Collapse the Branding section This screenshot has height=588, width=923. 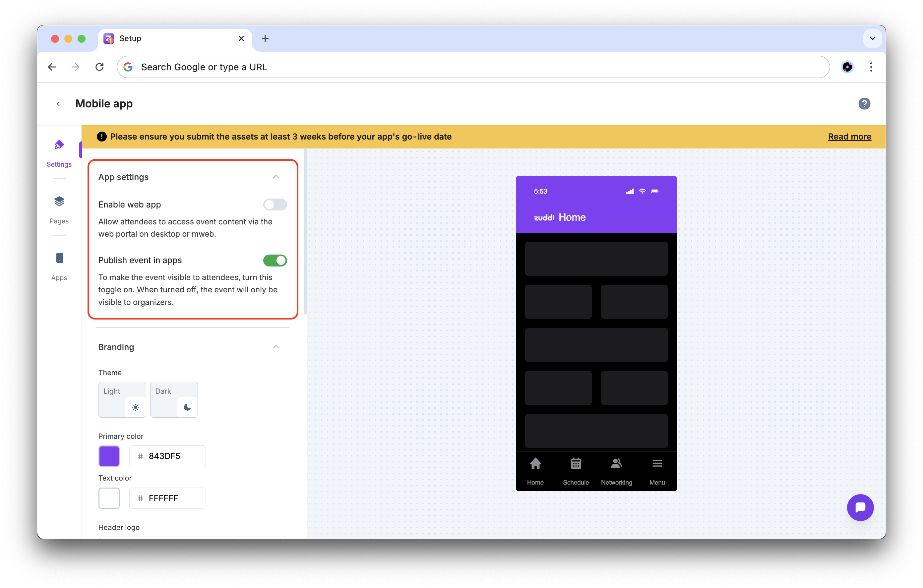point(276,347)
